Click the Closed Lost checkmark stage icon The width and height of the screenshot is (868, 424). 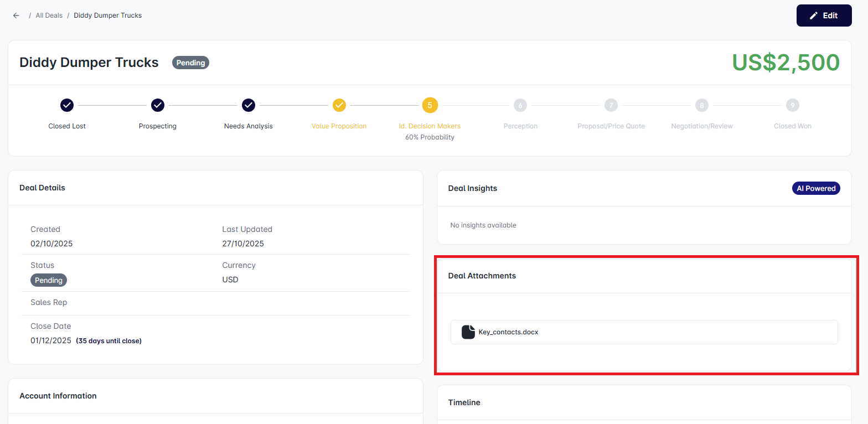[x=67, y=105]
